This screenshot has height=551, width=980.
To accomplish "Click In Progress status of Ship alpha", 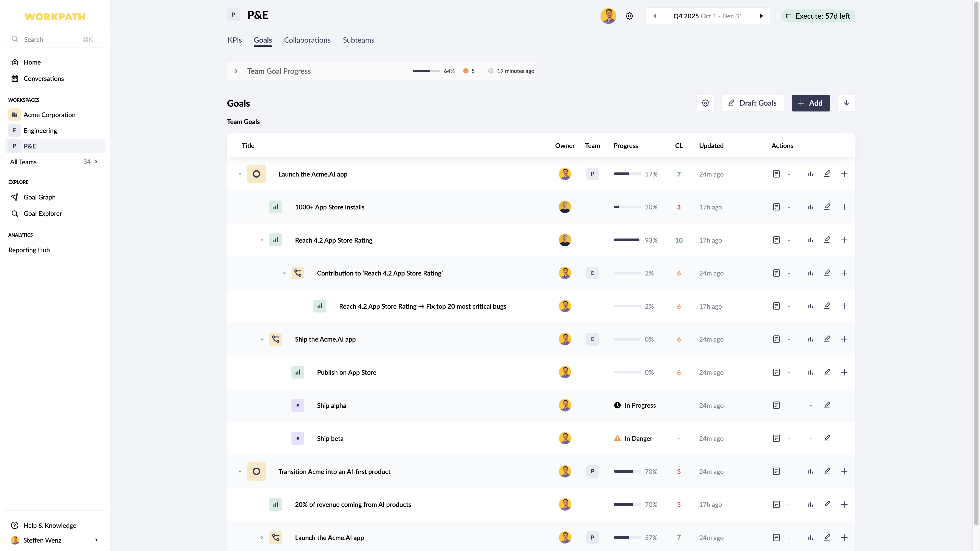I will click(x=635, y=405).
